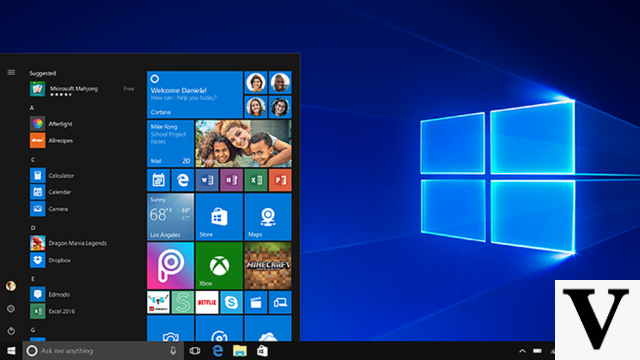This screenshot has width=640, height=360.
Task: Launch Microsoft Edge tile
Action: 182,180
